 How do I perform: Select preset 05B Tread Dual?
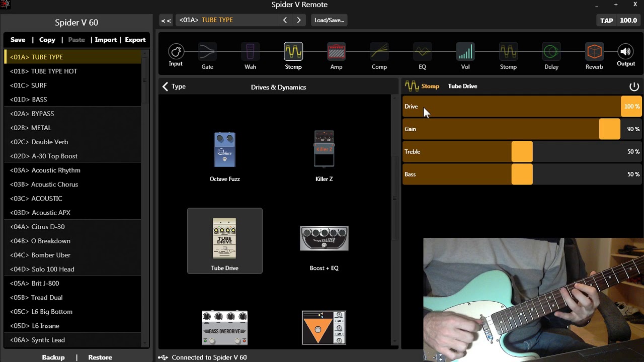coord(73,298)
